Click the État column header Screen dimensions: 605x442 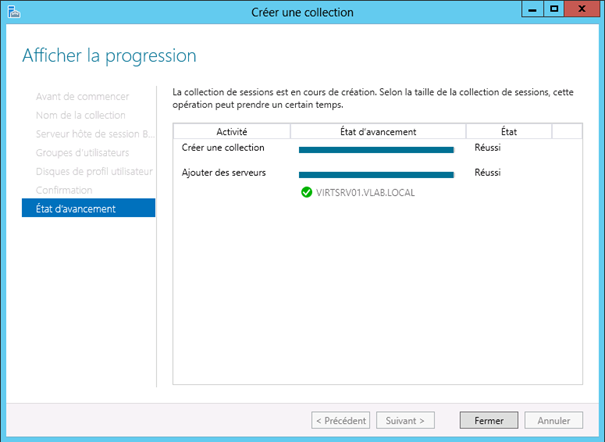[x=509, y=131]
